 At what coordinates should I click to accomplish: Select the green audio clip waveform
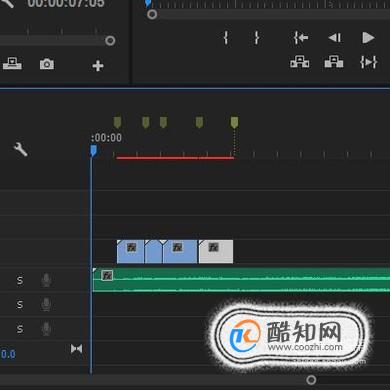241,280
